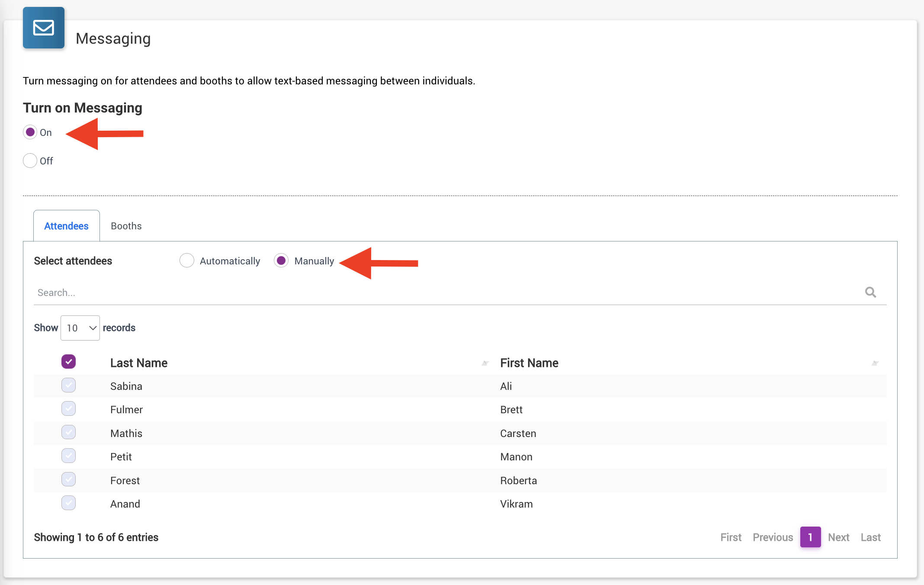Go to Last page
Viewport: 924px width, 585px height.
click(870, 537)
